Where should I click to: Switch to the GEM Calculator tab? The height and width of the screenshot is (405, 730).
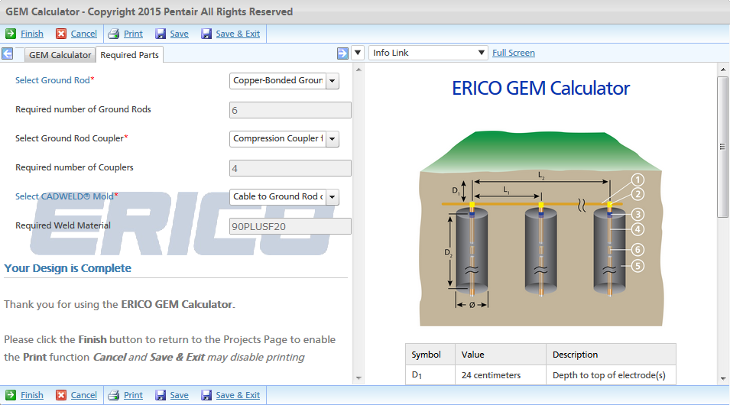coord(60,55)
